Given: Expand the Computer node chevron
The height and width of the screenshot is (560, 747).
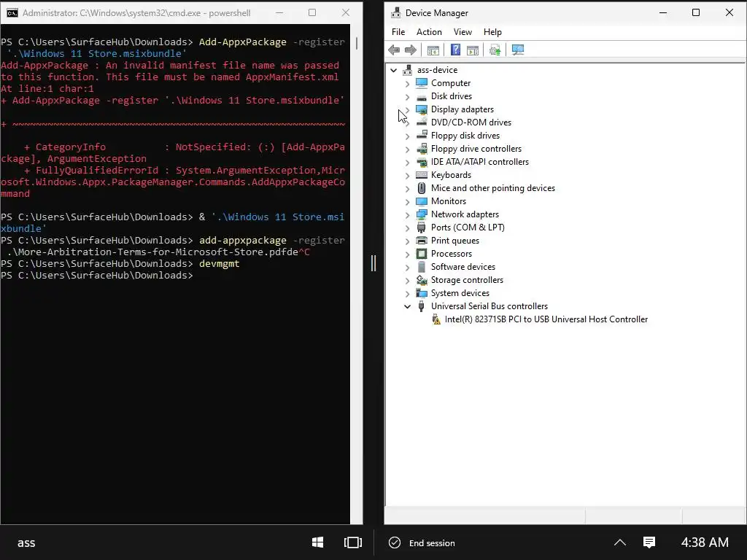Looking at the screenshot, I should [407, 83].
